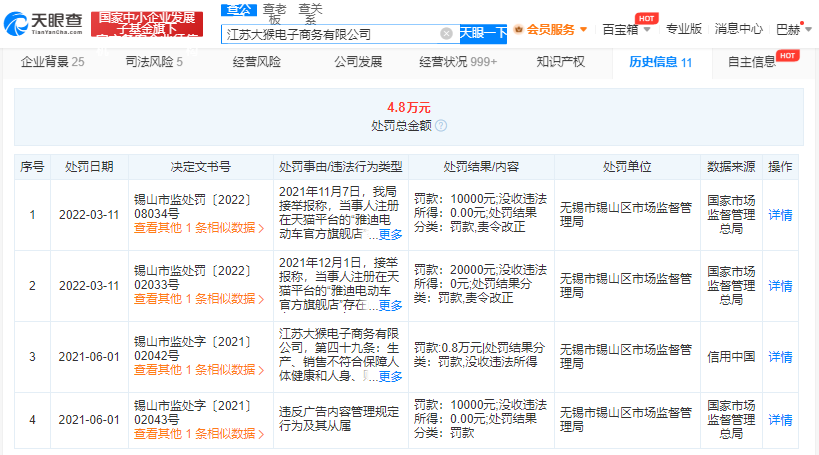819x455 pixels.
Task: Click the national SME fund red banner
Action: [147, 24]
